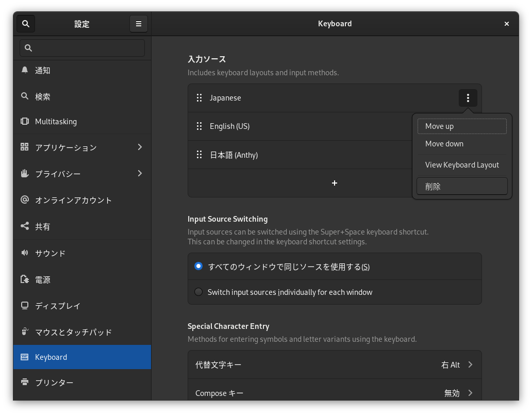Choose 削除 to remove input source

coord(462,186)
